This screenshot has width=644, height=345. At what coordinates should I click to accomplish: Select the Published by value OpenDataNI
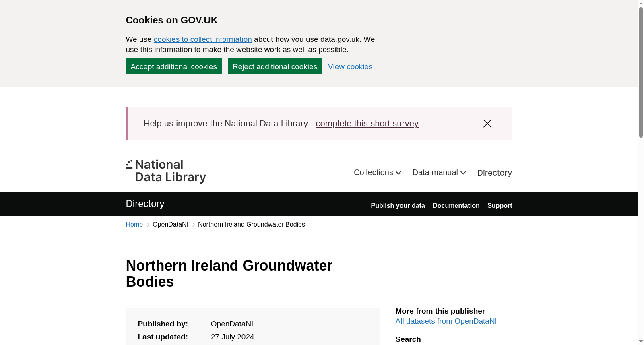click(x=232, y=324)
